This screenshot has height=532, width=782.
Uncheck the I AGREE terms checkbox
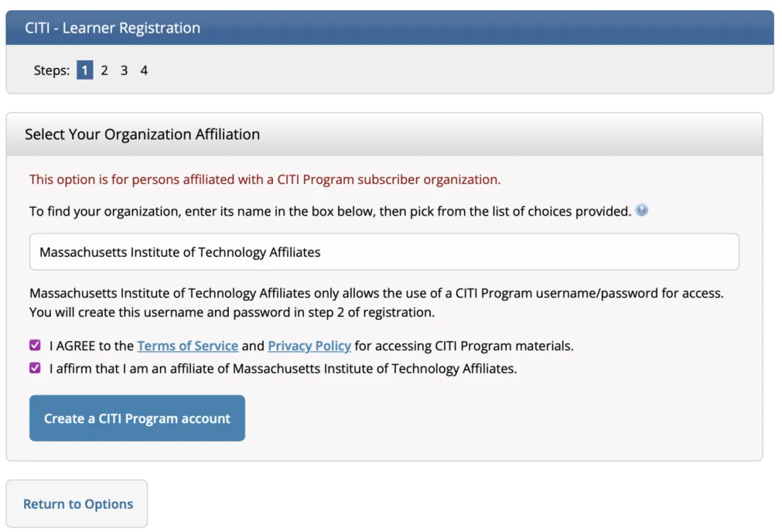[x=35, y=345]
